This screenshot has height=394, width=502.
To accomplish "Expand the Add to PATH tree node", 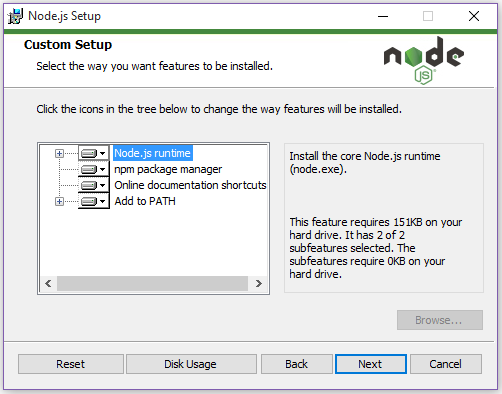I will (x=59, y=201).
